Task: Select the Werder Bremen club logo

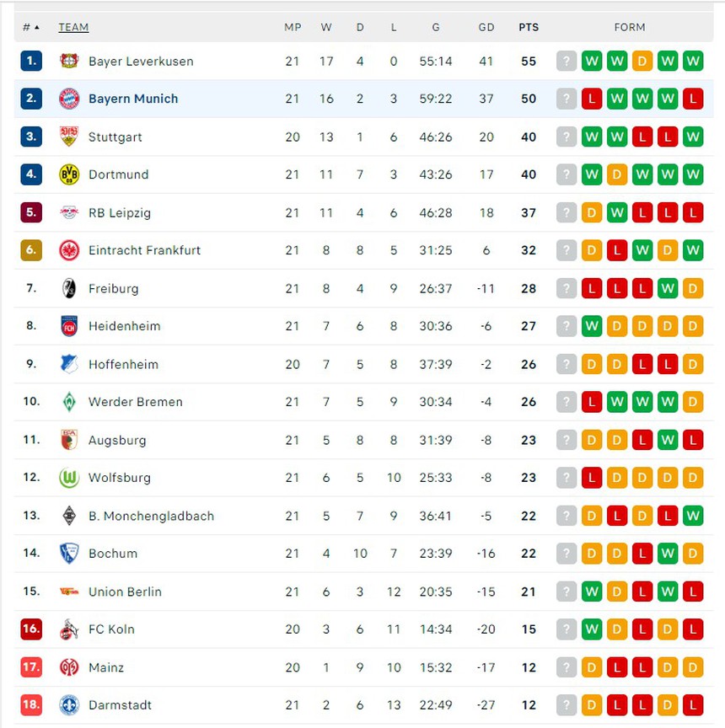Action: click(x=71, y=402)
